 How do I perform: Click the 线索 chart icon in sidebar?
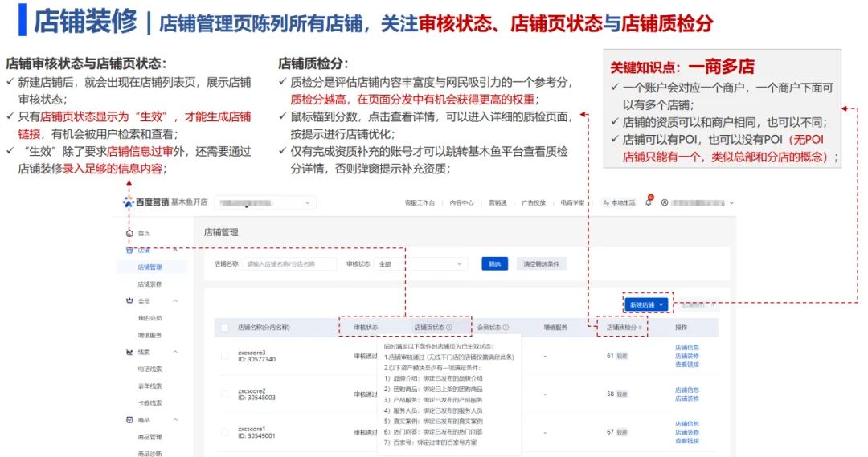point(129,352)
